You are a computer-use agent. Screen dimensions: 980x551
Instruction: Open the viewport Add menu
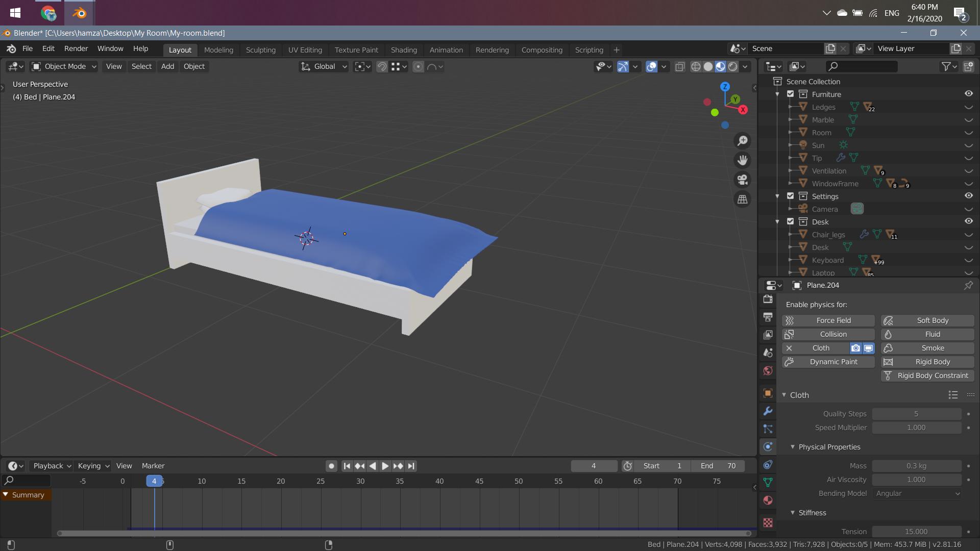pyautogui.click(x=167, y=66)
